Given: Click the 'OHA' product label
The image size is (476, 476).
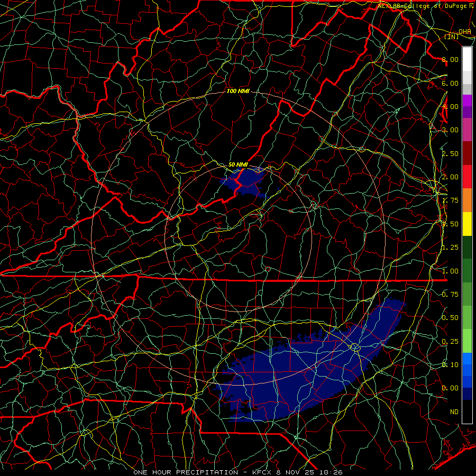Looking at the screenshot, I should (465, 32).
